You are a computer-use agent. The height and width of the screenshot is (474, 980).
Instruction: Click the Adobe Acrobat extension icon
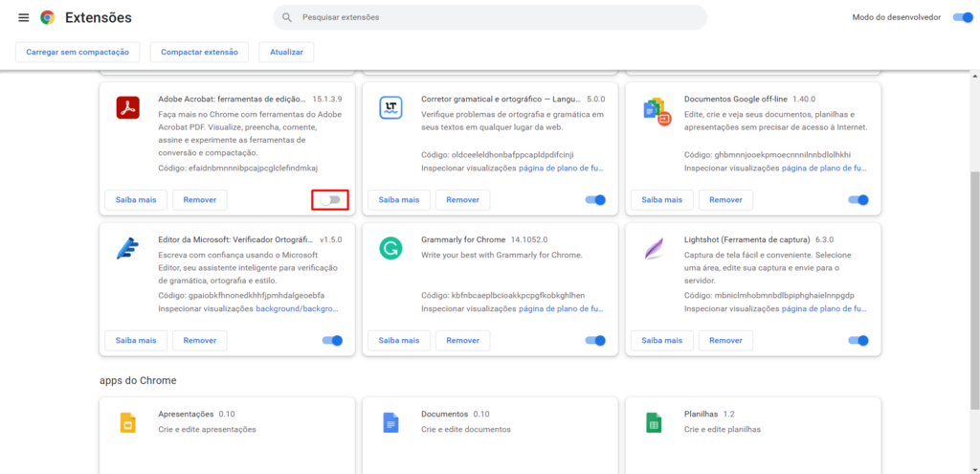click(128, 107)
